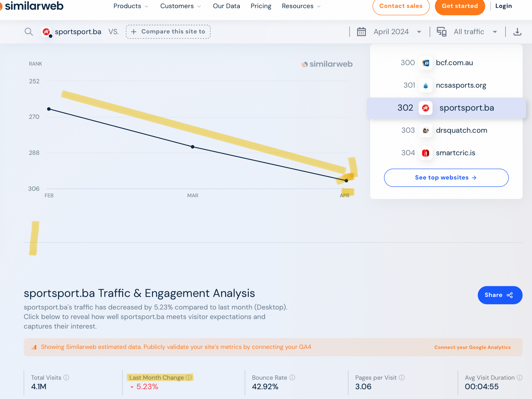Open Avg Visit Duration info icon
Viewport: 532px width, 399px height.
[520, 378]
